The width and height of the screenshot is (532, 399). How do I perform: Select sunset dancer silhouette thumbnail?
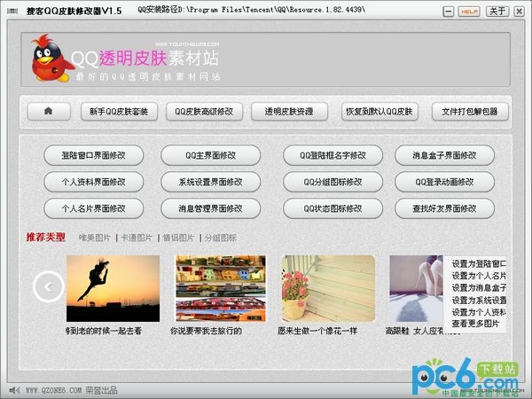point(113,288)
